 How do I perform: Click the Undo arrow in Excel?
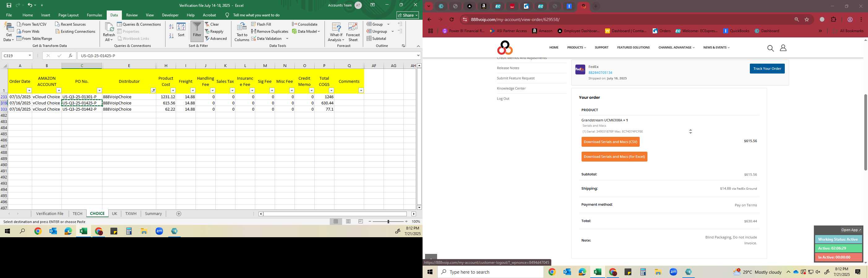[x=30, y=5]
